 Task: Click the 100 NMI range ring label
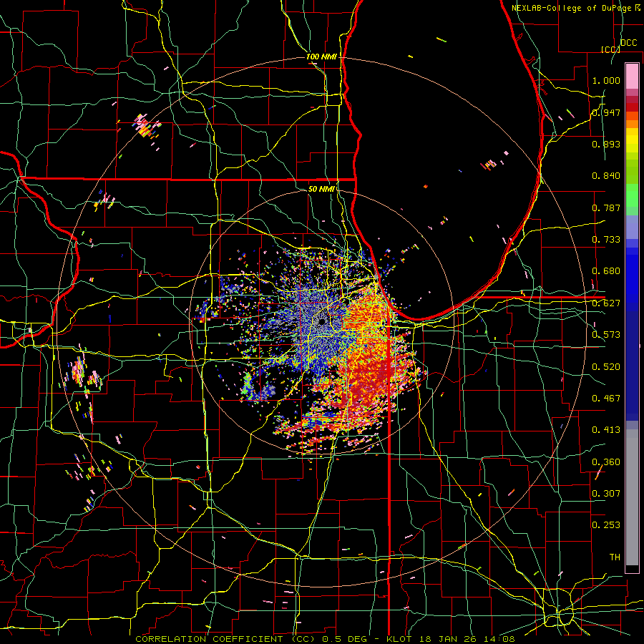321,57
